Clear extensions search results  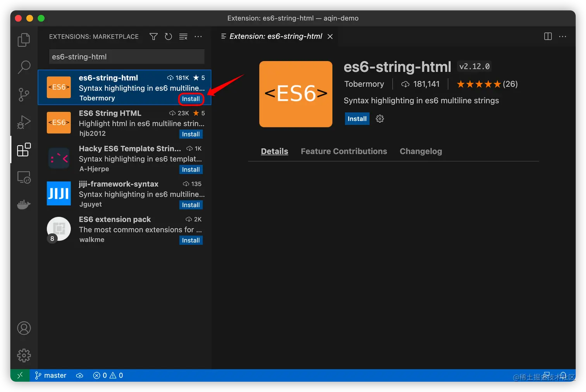(183, 36)
